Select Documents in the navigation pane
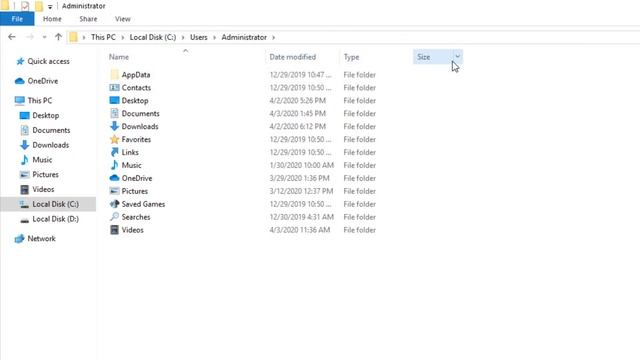This screenshot has height=360, width=640. coord(51,130)
